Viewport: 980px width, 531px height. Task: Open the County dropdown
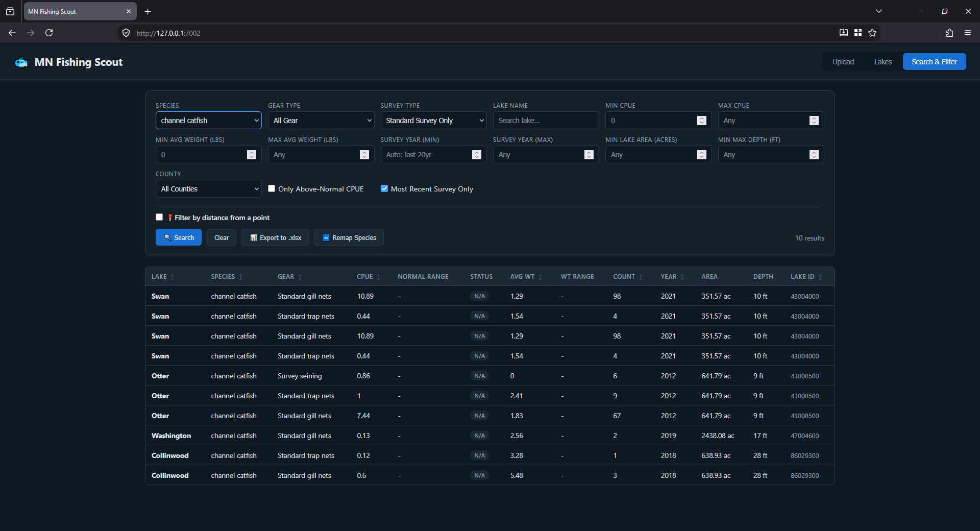pos(209,189)
